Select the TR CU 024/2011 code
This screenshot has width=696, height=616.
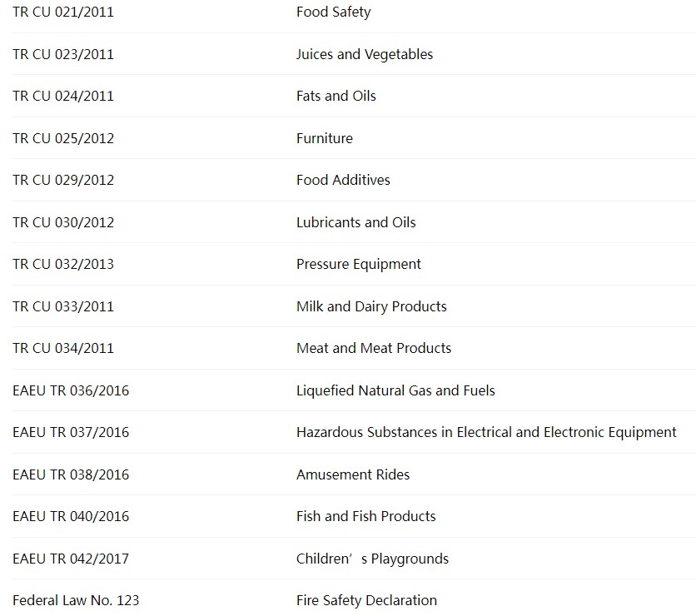pos(63,97)
